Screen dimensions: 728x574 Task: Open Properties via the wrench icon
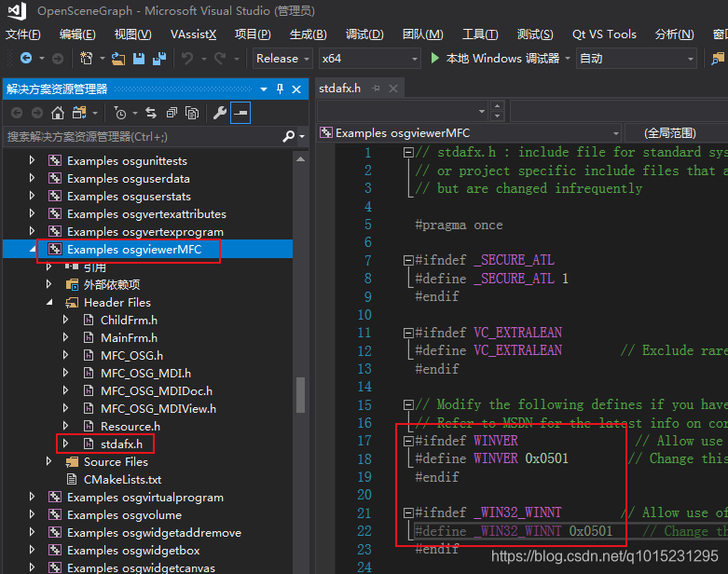tap(220, 113)
